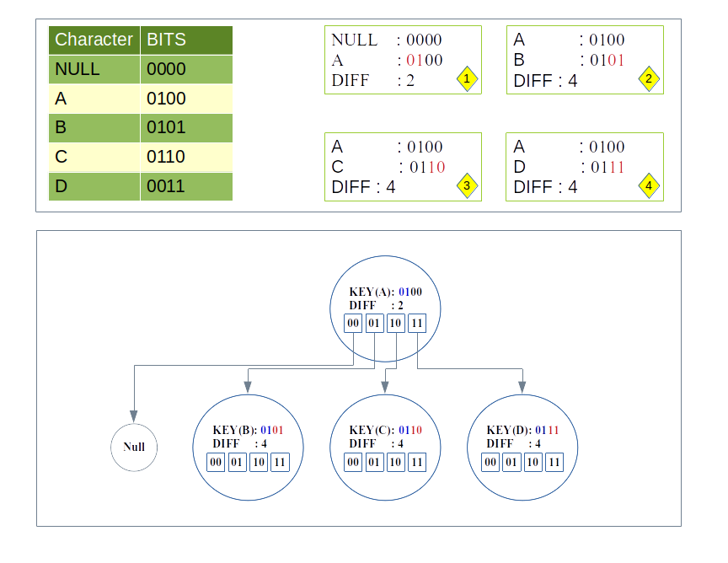Click the yellow diamond marker numbered 4
Image resolution: width=728 pixels, height=563 pixels.
tap(649, 185)
